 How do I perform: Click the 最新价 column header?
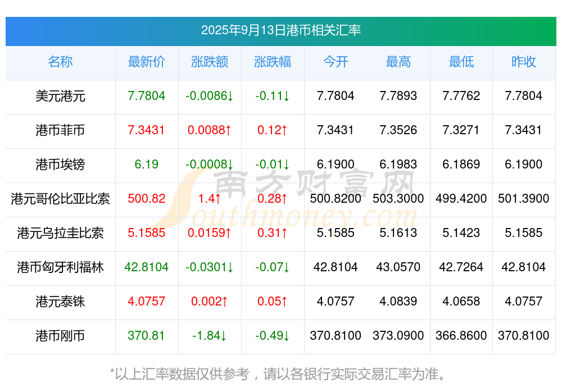point(146,62)
